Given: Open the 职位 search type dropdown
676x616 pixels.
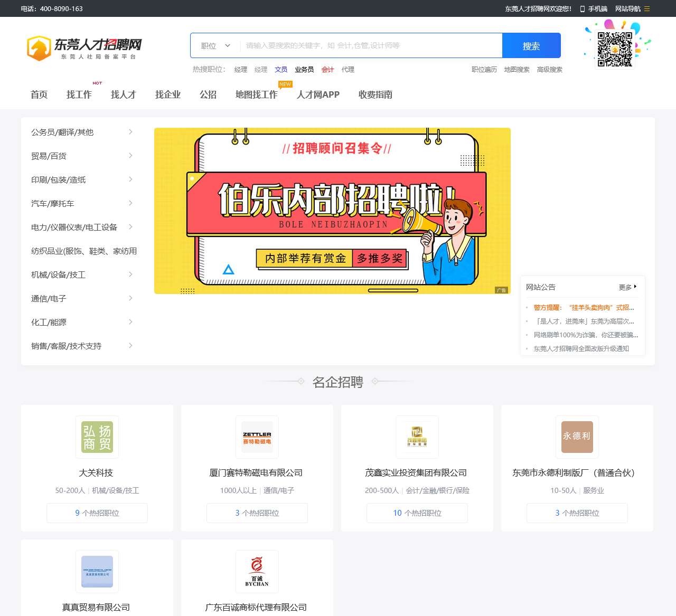Looking at the screenshot, I should (215, 45).
